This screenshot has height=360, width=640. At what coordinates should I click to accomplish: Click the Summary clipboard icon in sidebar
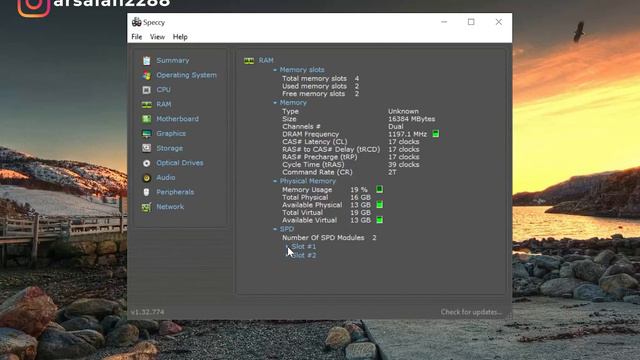coord(147,60)
